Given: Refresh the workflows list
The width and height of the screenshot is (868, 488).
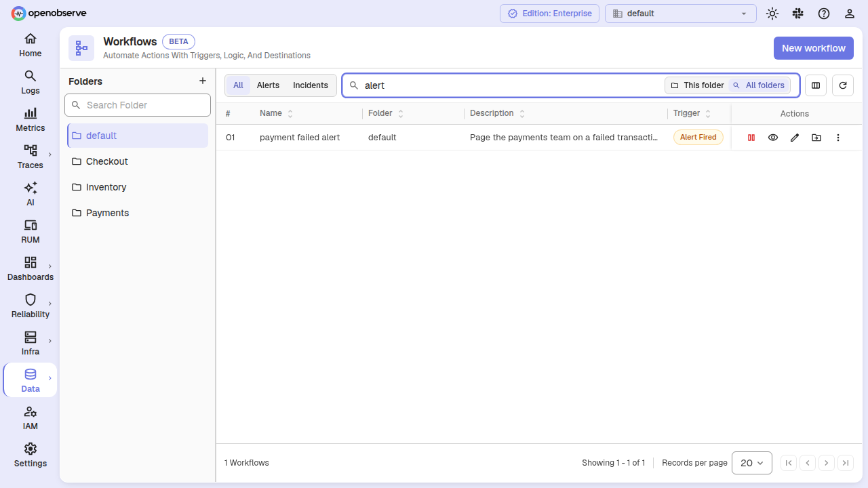Looking at the screenshot, I should [x=843, y=85].
